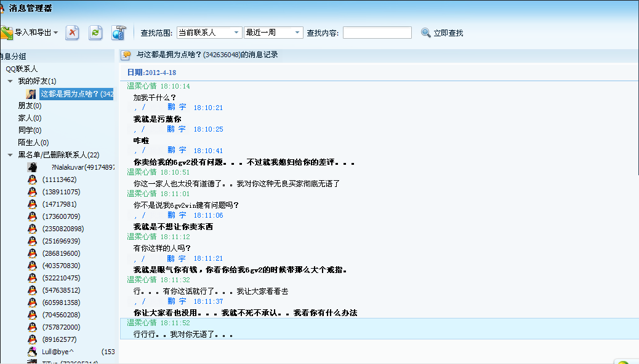Click the 立即查找 search button
639x364 pixels.
pos(448,33)
